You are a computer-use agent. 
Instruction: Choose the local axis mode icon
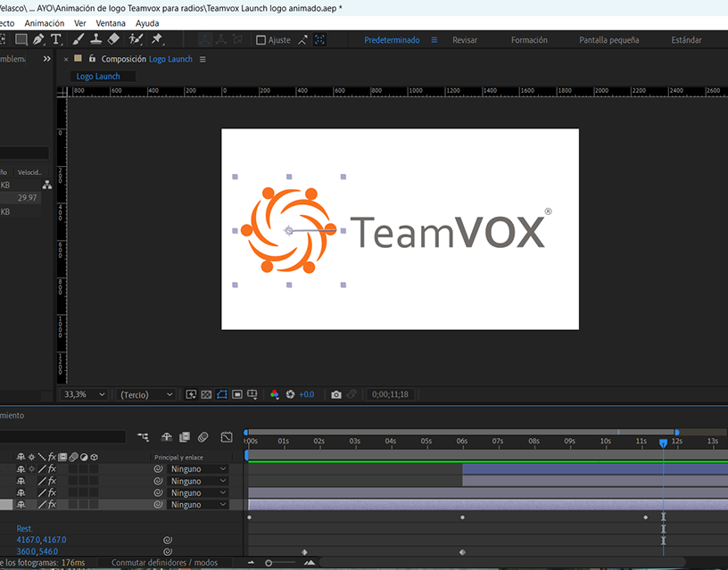click(x=204, y=40)
